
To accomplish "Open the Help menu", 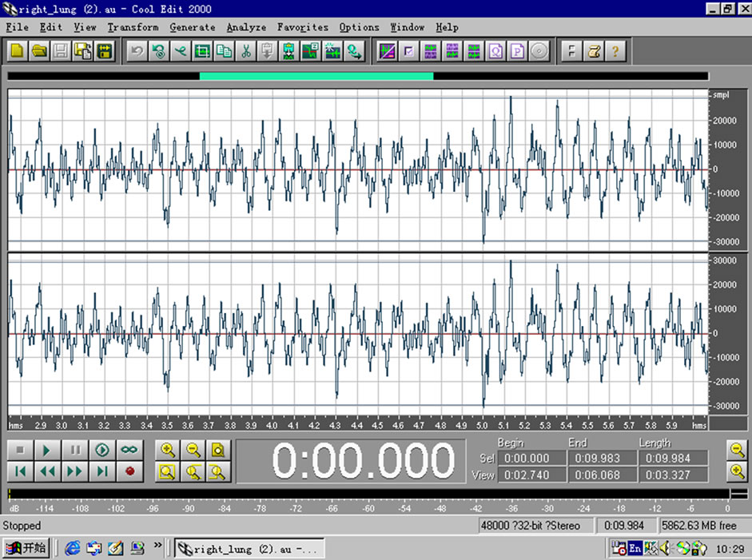I will tap(447, 27).
